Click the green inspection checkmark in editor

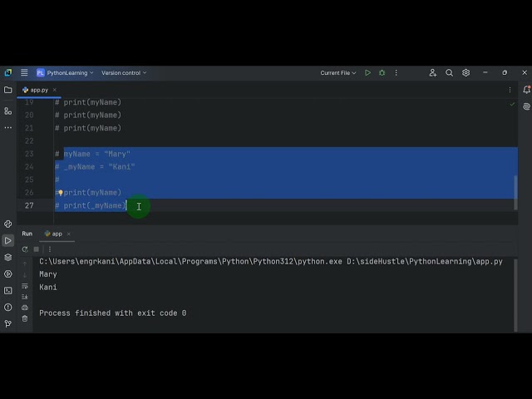[512, 104]
